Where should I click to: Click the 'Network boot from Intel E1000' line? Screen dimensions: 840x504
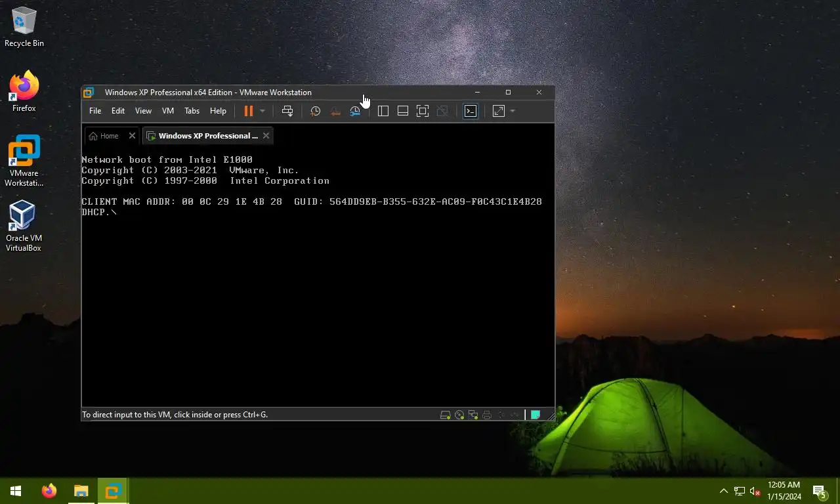point(167,159)
